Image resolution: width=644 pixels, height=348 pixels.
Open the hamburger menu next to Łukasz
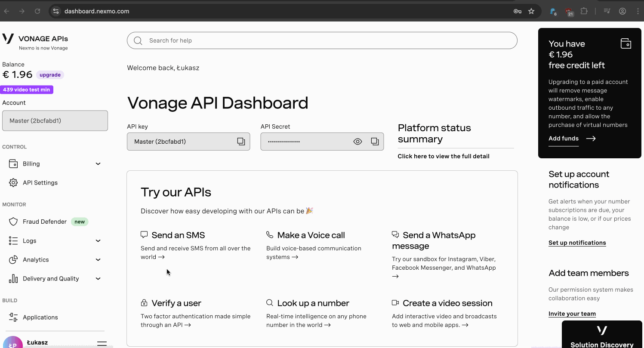click(x=102, y=343)
